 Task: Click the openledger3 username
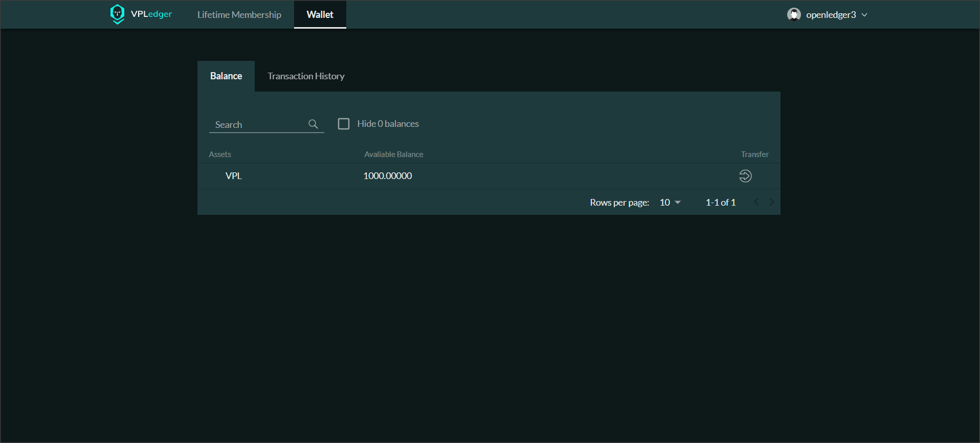click(x=831, y=15)
